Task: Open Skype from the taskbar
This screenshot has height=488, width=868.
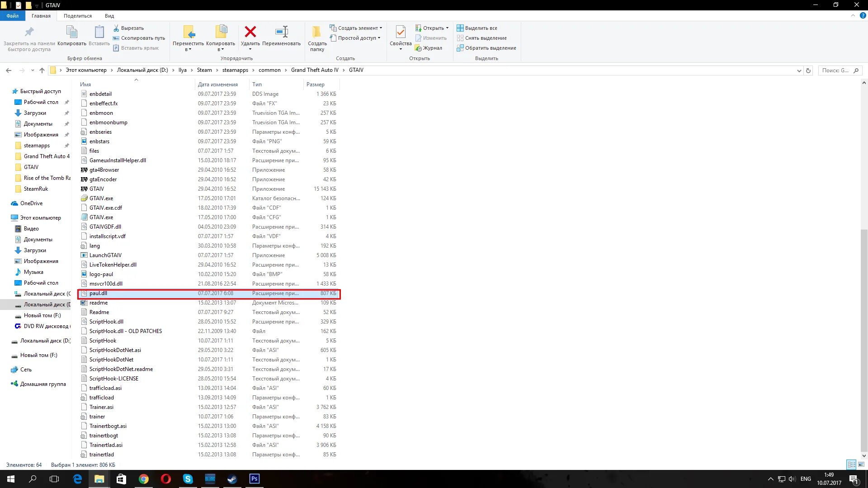Action: pos(188,479)
